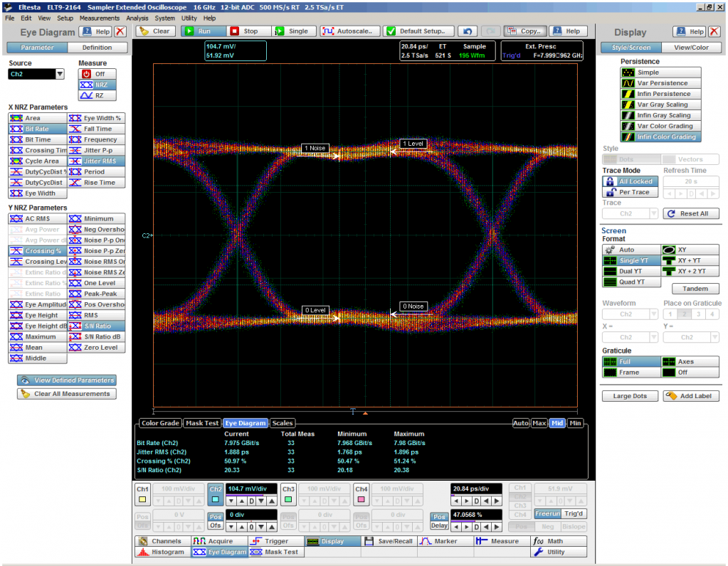
Task: Click the Autoscale toolbar button
Action: click(349, 31)
